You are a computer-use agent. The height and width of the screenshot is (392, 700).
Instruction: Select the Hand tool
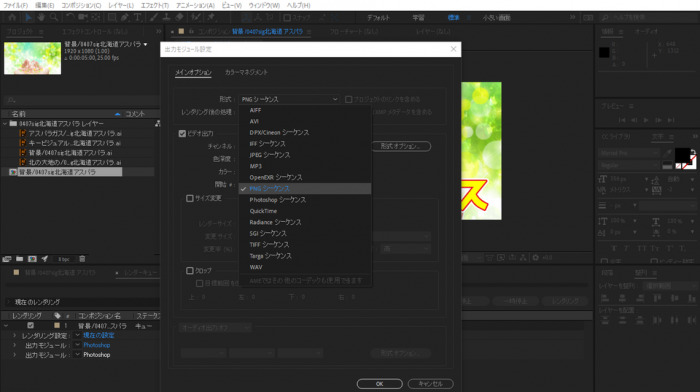click(x=41, y=17)
